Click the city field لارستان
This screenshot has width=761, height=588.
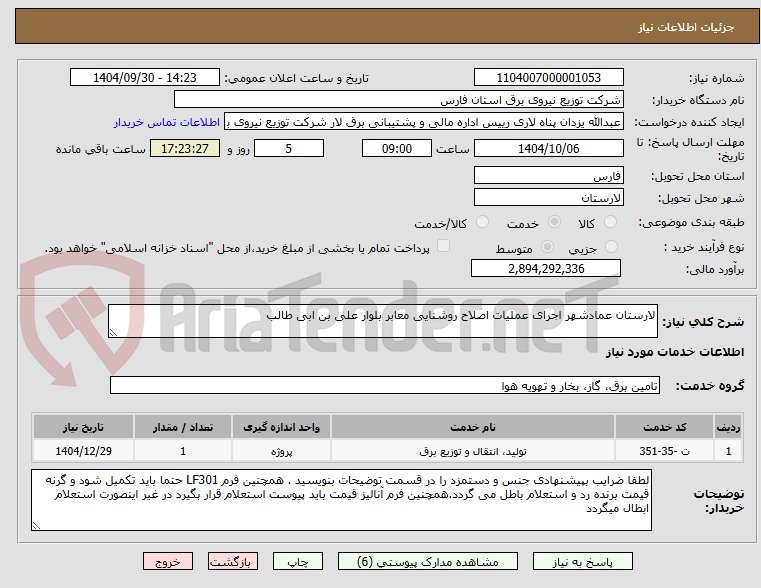(x=548, y=197)
